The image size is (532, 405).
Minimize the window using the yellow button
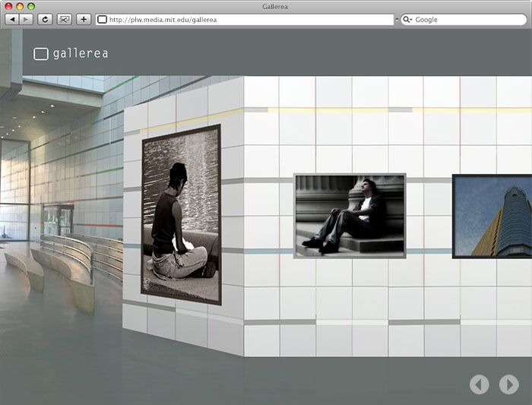point(21,6)
